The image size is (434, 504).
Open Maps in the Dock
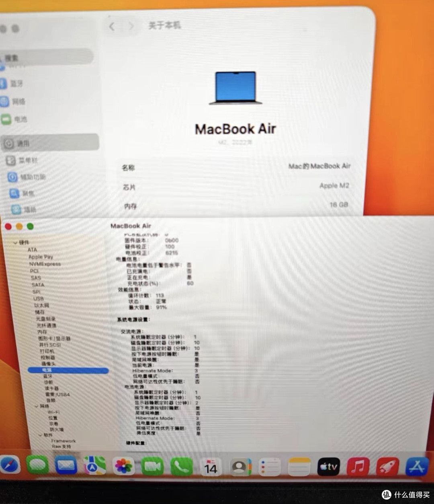(94, 466)
